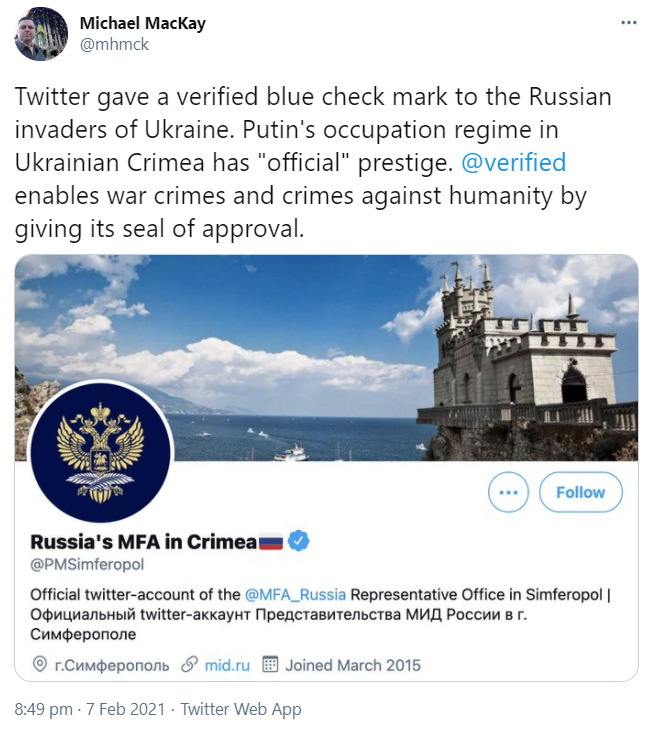
Task: Select the Russia's MFA in Crimea name
Action: [143, 542]
